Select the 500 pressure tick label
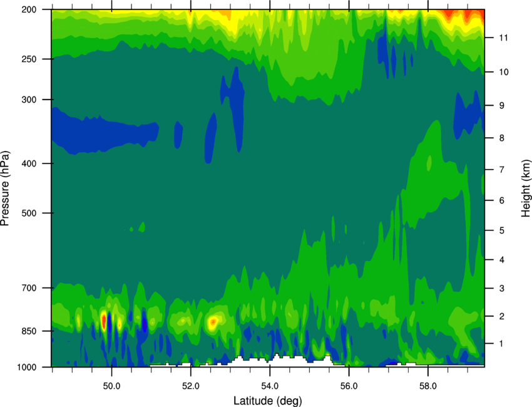This screenshot has width=532, height=407. (x=29, y=213)
